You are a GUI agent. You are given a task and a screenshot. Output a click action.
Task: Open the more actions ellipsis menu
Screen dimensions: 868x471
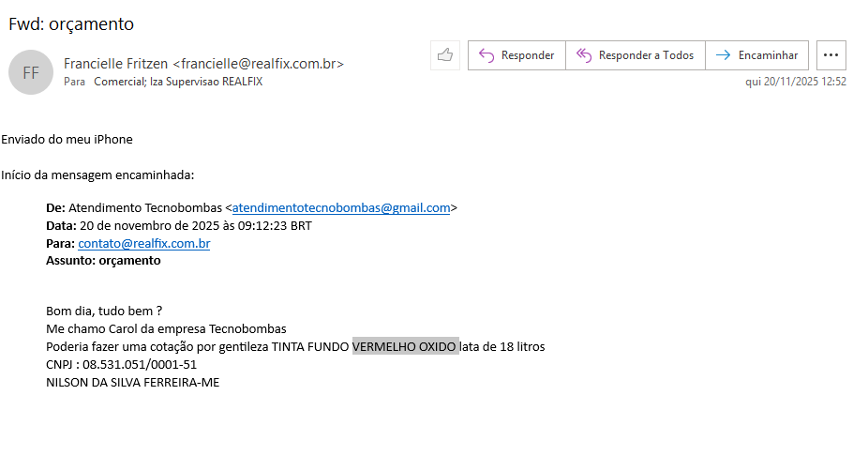(x=831, y=55)
